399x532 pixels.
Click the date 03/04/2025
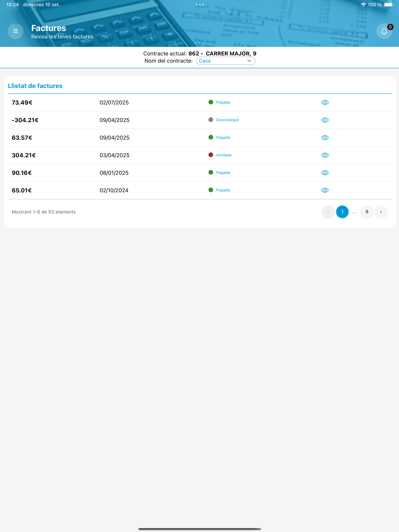click(x=114, y=155)
